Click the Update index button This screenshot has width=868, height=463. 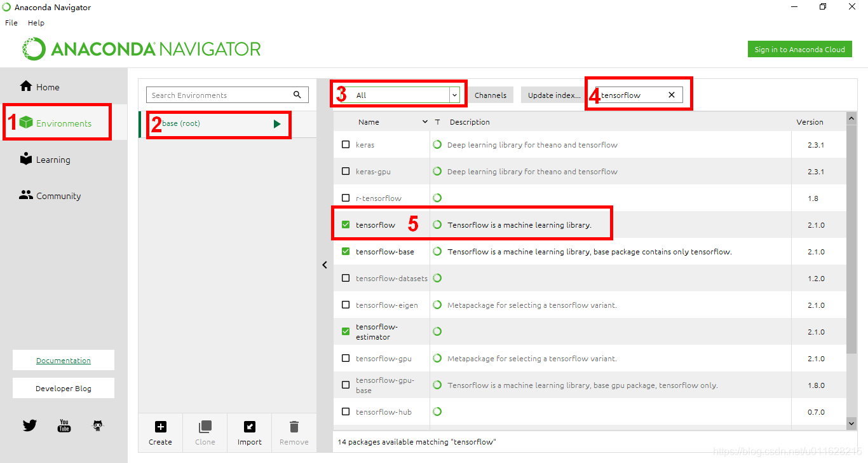[x=553, y=95]
